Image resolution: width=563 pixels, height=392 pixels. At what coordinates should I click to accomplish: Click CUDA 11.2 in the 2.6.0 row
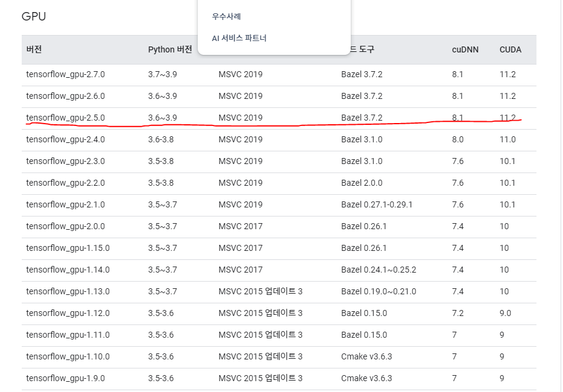(x=508, y=96)
